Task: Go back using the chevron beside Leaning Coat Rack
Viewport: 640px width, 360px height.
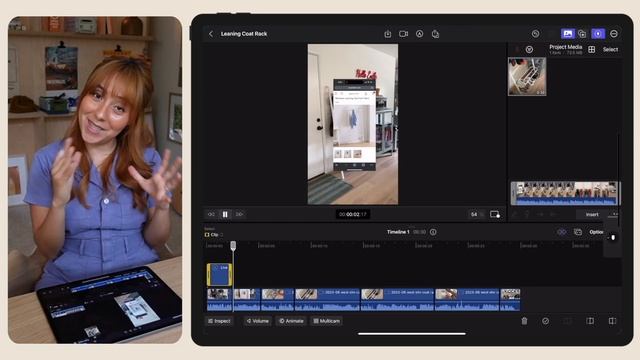Action: click(x=211, y=34)
